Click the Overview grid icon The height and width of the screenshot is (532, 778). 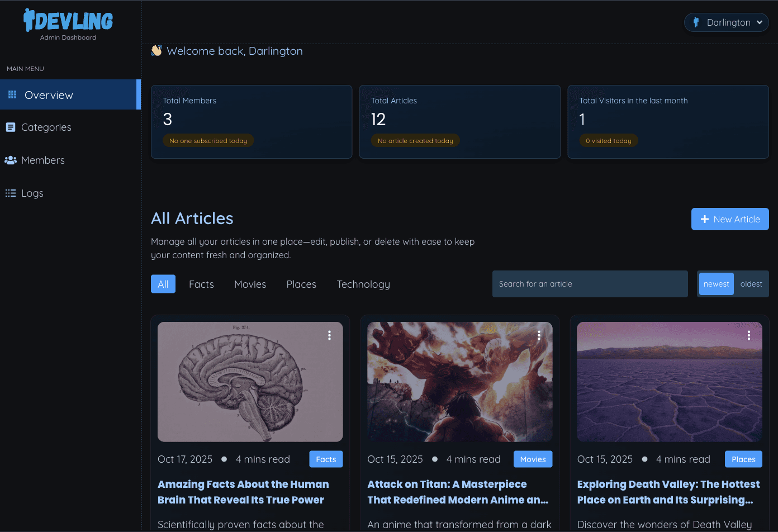tap(12, 95)
